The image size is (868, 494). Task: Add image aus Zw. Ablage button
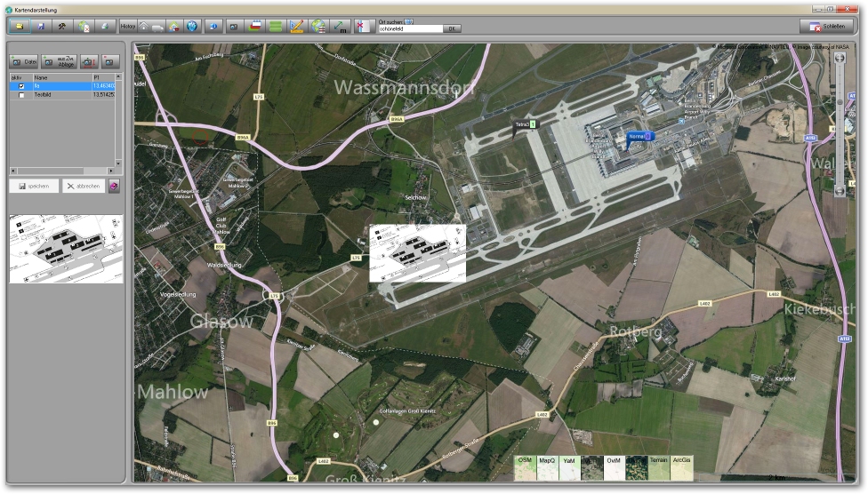click(x=60, y=62)
